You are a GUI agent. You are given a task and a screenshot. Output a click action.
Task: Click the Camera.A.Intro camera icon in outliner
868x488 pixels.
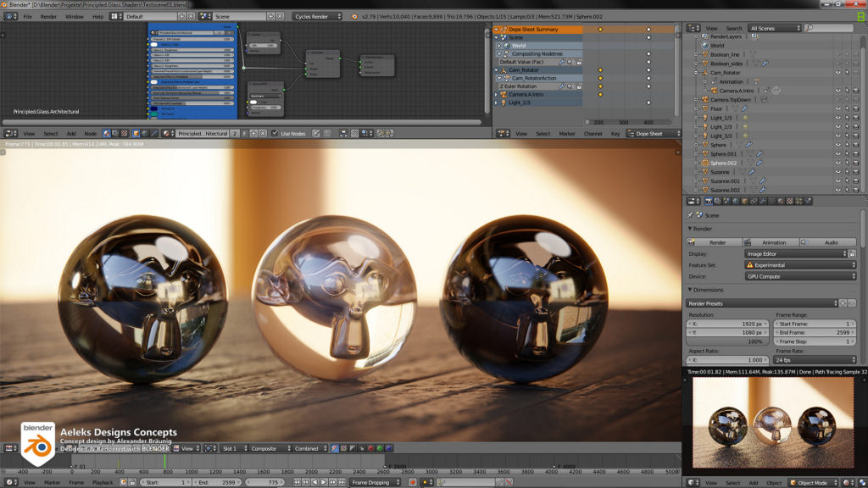tap(714, 91)
